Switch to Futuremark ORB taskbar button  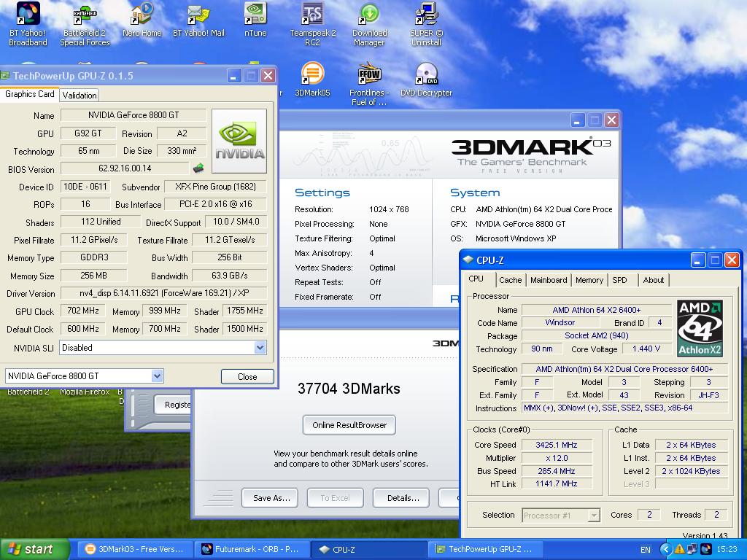click(252, 549)
